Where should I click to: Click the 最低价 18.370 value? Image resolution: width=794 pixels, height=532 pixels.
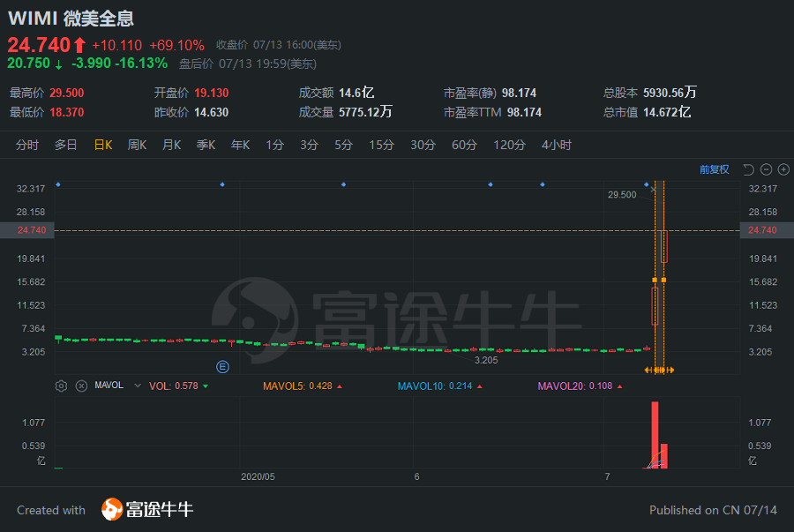tap(67, 112)
